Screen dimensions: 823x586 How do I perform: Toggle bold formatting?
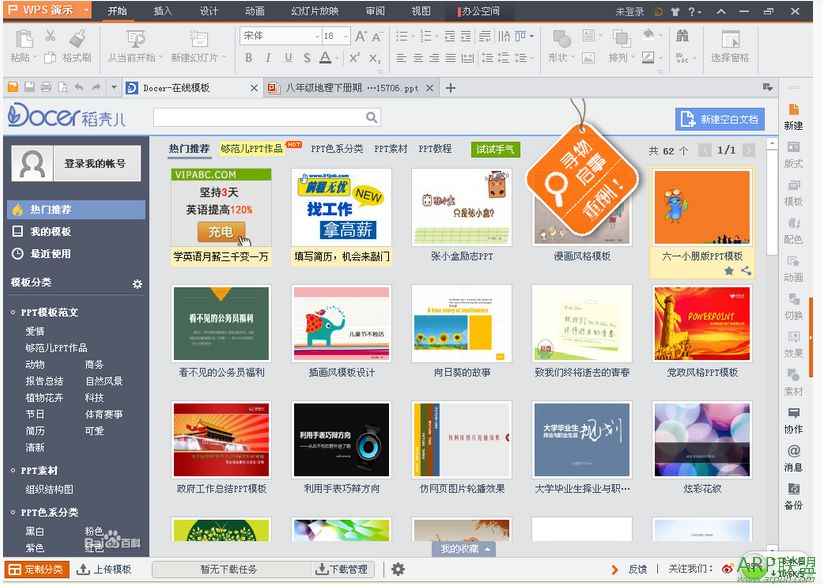pyautogui.click(x=250, y=58)
